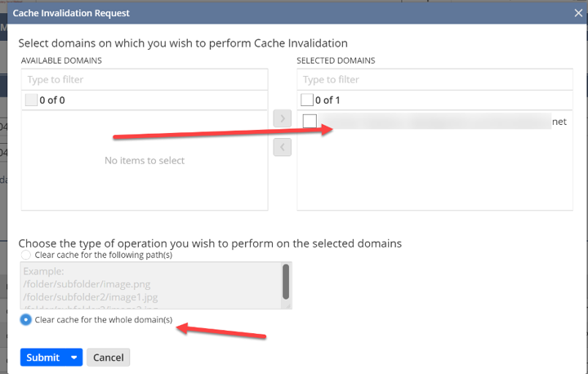588x374 pixels.
Task: Close the Cache Invalidation Request dialog
Action: click(578, 13)
